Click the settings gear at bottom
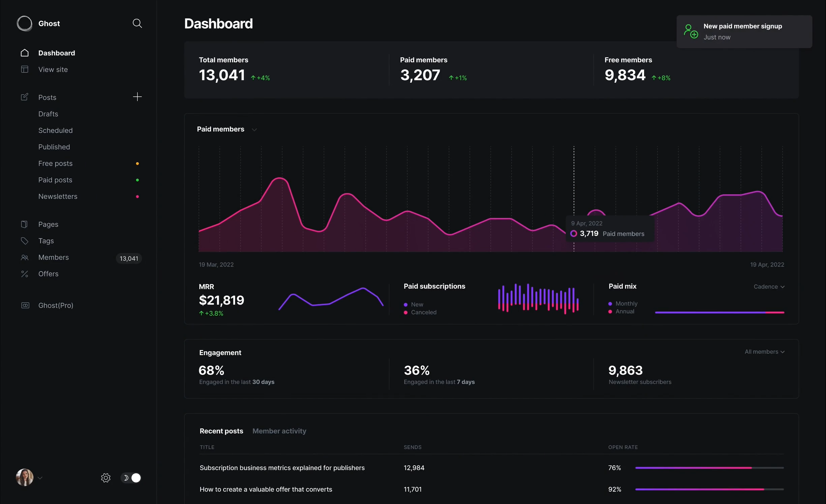This screenshot has height=504, width=826. point(106,477)
